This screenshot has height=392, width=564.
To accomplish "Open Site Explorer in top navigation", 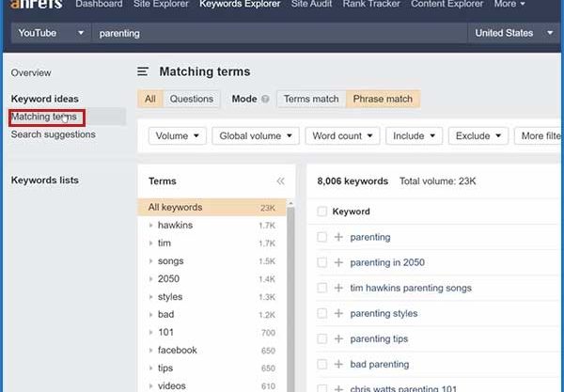I will pyautogui.click(x=161, y=4).
